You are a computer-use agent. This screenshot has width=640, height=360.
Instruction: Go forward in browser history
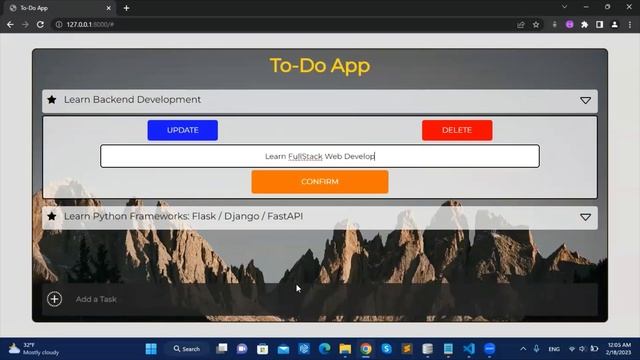[x=25, y=24]
